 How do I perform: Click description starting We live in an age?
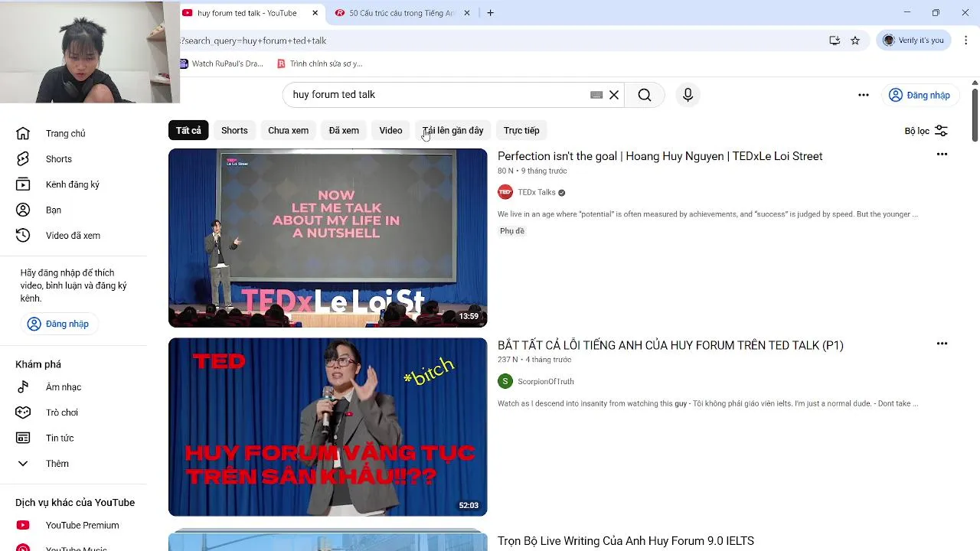pyautogui.click(x=707, y=214)
